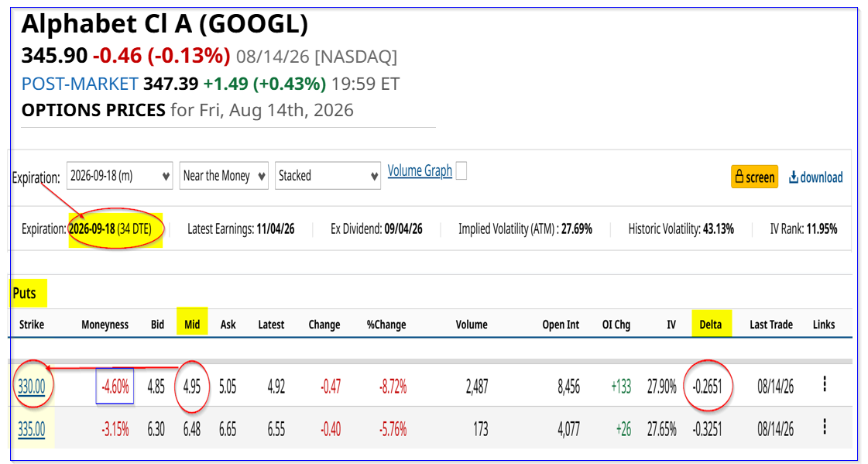This screenshot has height=464, width=868.
Task: Sort by the Delta column header
Action: (x=710, y=325)
